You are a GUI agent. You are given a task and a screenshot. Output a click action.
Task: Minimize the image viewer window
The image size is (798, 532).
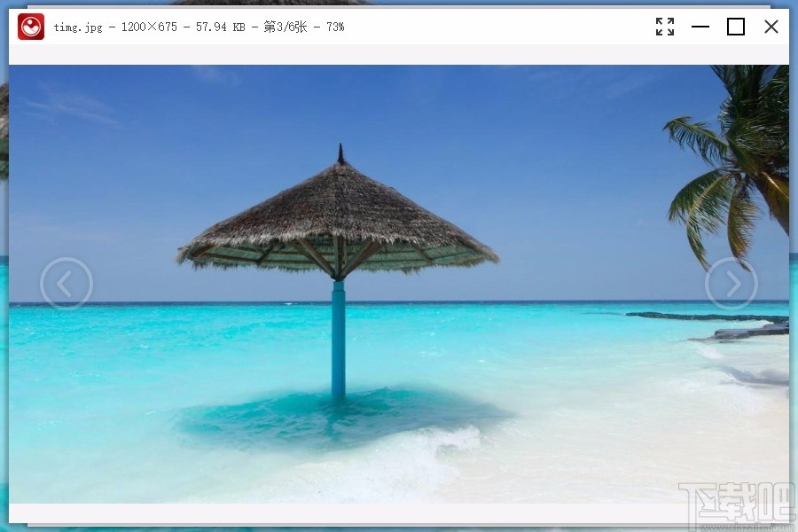700,27
